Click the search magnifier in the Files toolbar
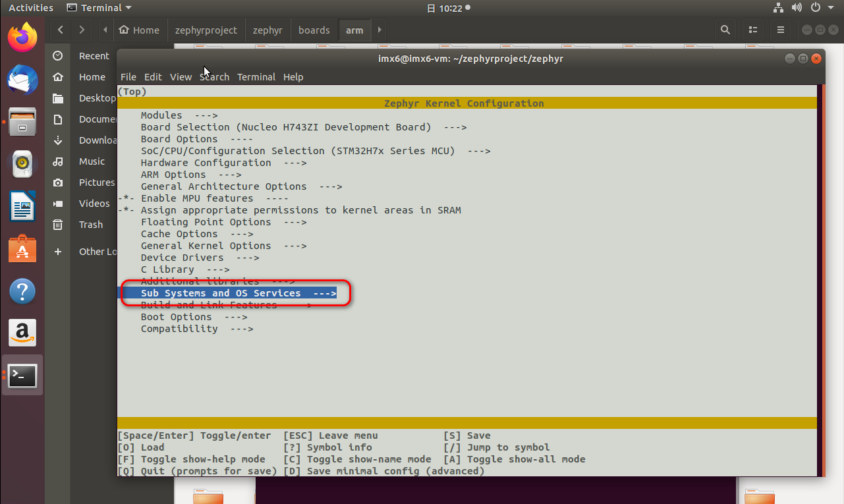 (725, 30)
